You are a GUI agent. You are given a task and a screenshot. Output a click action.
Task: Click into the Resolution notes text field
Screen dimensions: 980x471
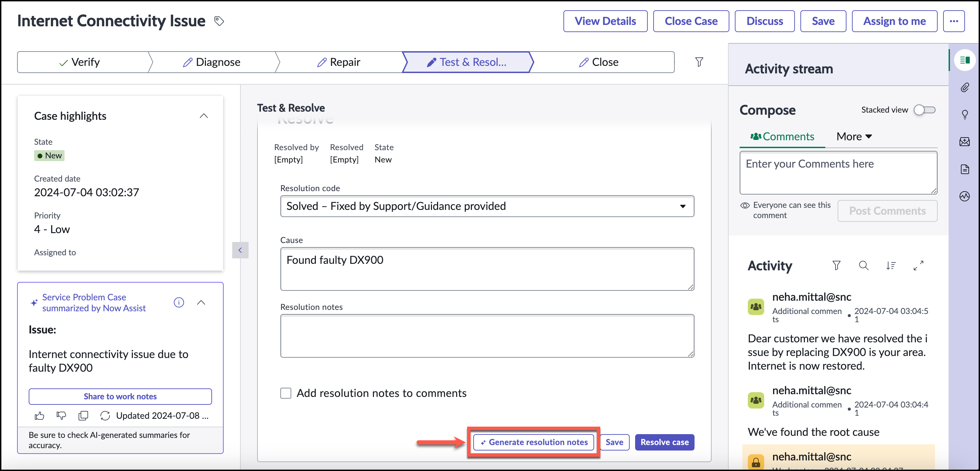tap(487, 336)
